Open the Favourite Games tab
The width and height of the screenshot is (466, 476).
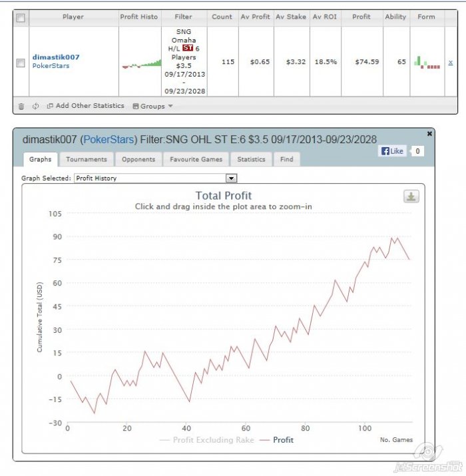[196, 159]
